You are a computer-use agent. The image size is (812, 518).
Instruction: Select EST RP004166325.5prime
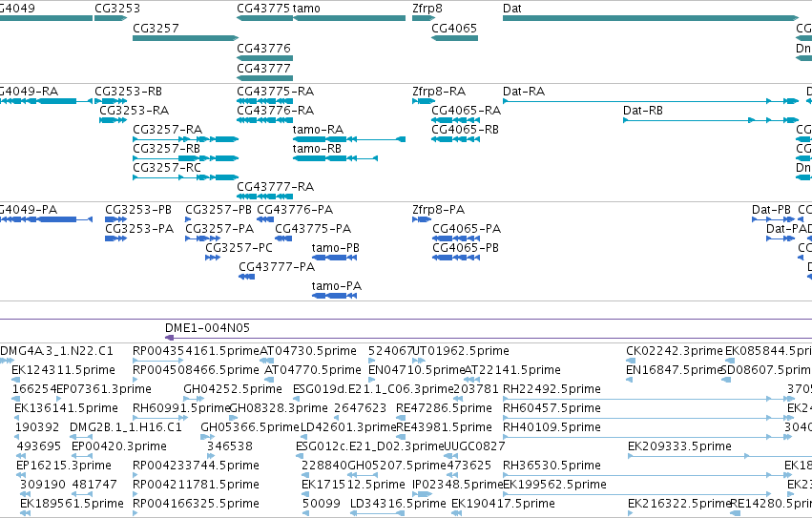[196, 504]
